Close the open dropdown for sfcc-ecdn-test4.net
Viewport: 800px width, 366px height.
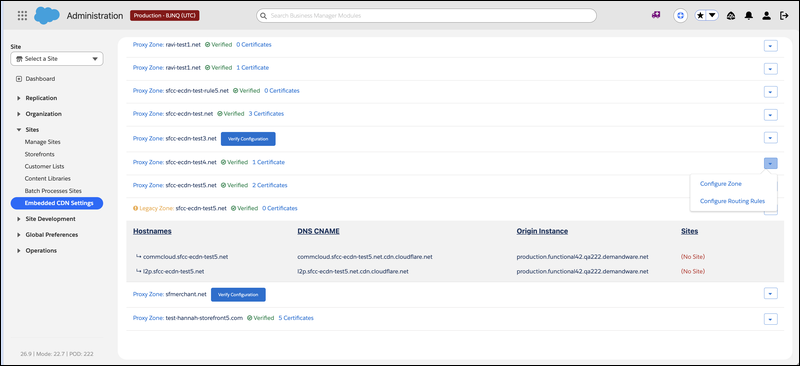(x=770, y=163)
